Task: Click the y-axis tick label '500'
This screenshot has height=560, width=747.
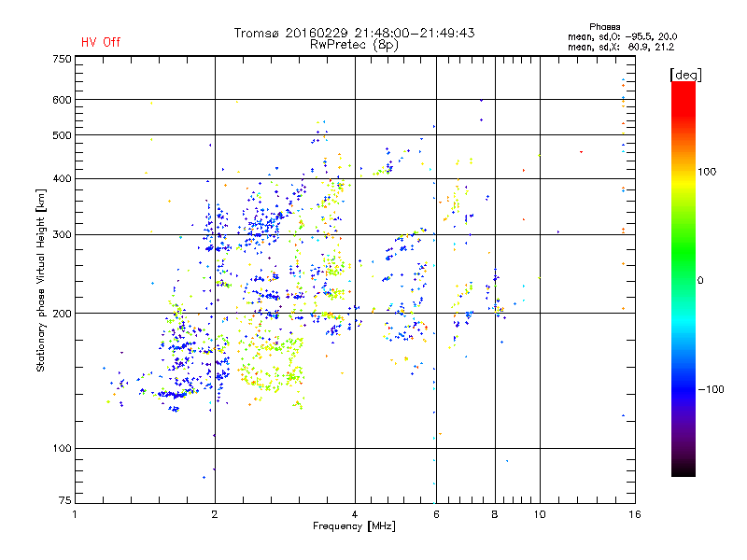Action: [62, 135]
